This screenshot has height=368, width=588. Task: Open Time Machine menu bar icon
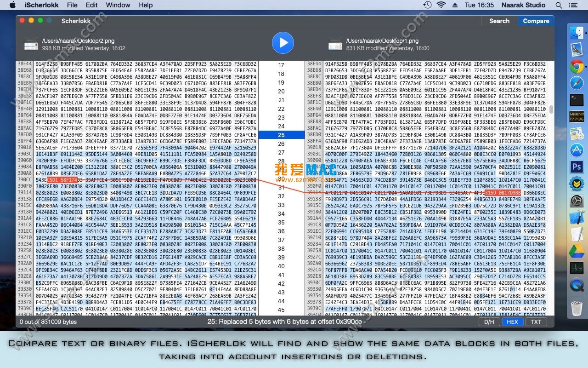click(x=427, y=5)
